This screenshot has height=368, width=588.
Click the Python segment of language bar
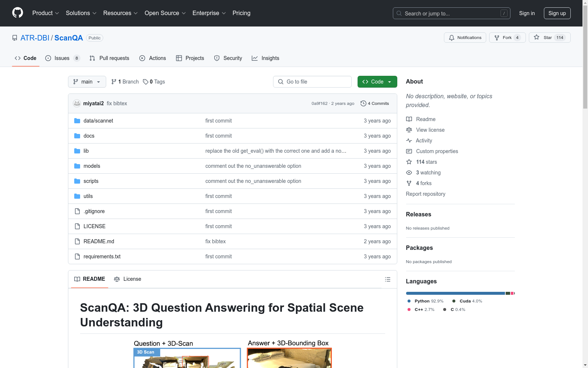point(455,293)
